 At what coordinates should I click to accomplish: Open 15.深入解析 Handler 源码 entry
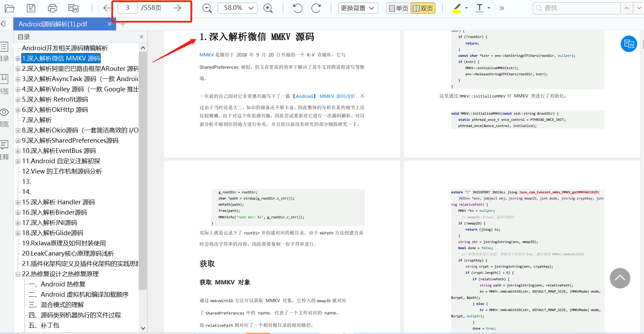pos(58,202)
